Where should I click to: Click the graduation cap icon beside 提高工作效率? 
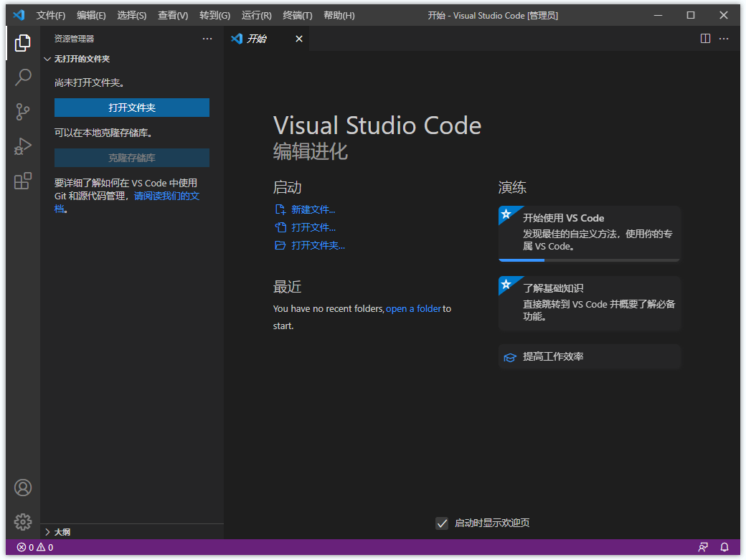(510, 358)
